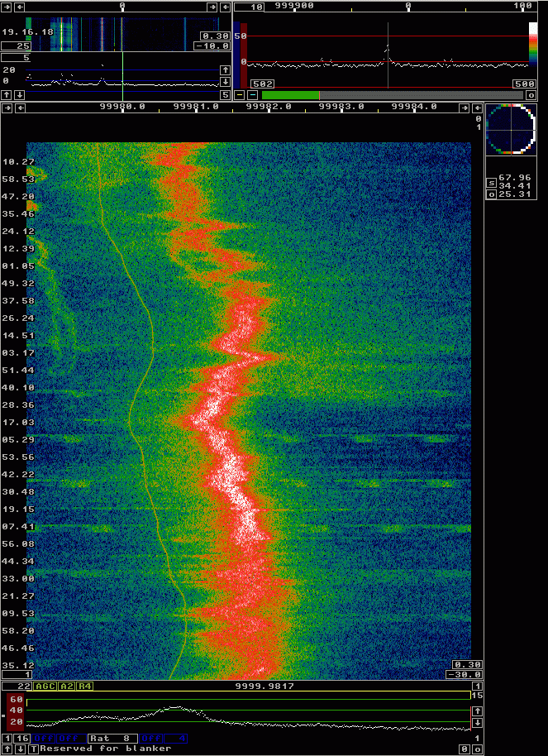Click the 0.30 box at main waterfall bottom
The image size is (548, 756).
coord(466,665)
